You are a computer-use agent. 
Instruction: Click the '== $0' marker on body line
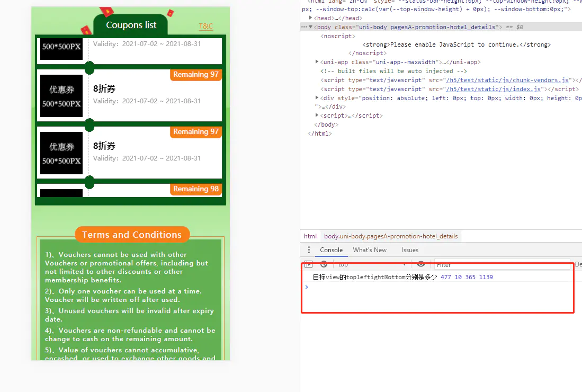(514, 27)
